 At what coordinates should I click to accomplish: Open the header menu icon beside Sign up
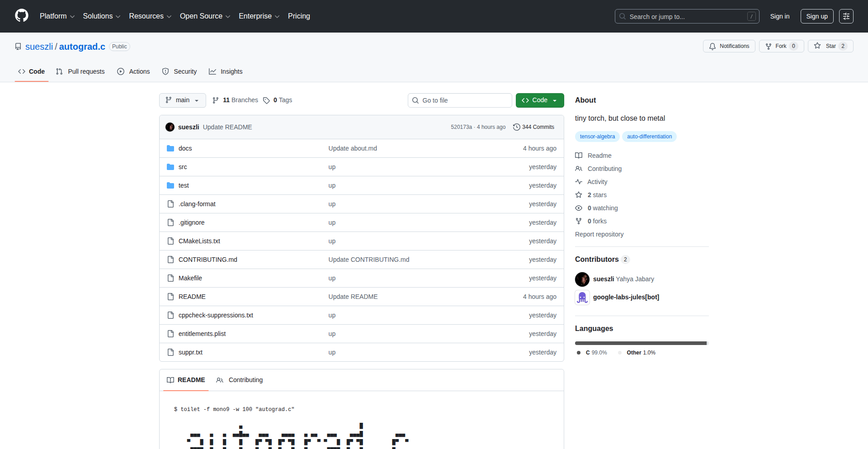click(846, 16)
